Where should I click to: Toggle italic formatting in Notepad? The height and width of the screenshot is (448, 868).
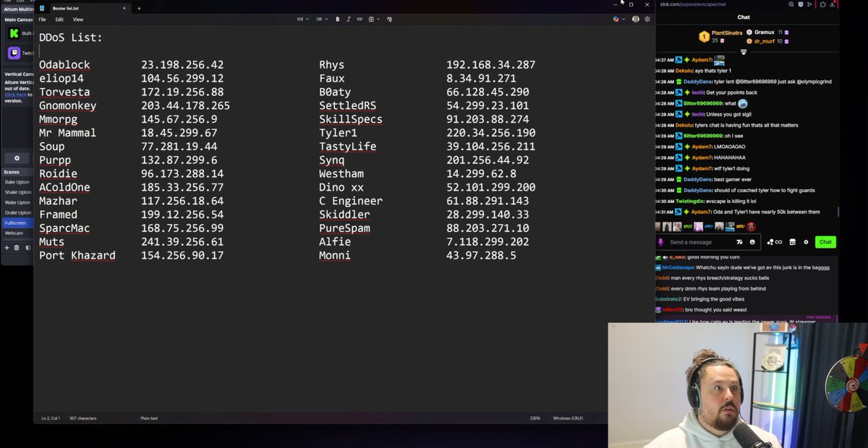click(x=349, y=20)
